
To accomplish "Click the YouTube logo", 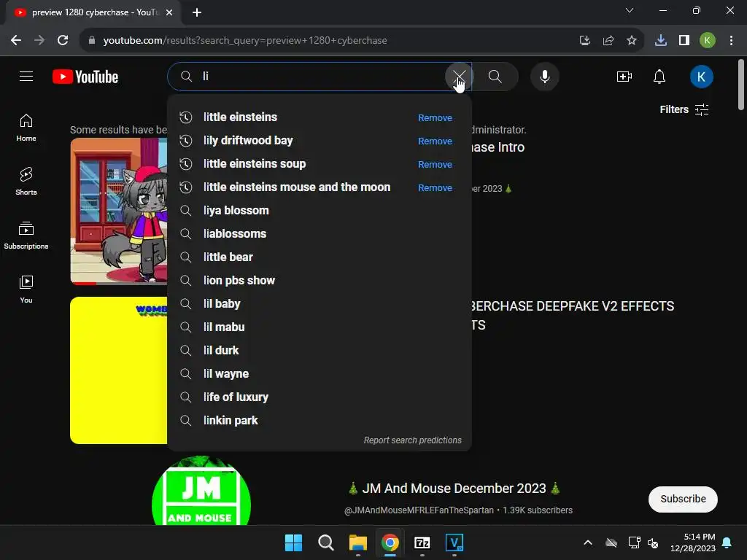I will point(85,77).
